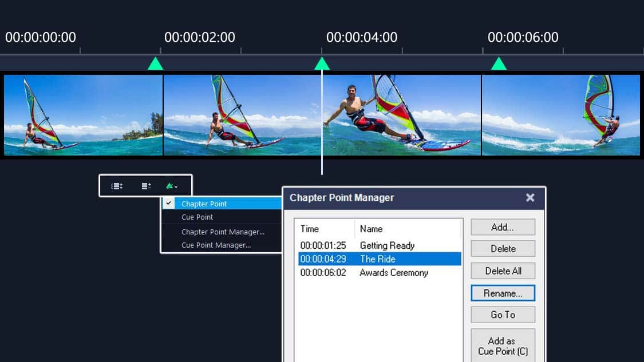The height and width of the screenshot is (362, 644).
Task: Click the Rename button
Action: click(x=503, y=293)
